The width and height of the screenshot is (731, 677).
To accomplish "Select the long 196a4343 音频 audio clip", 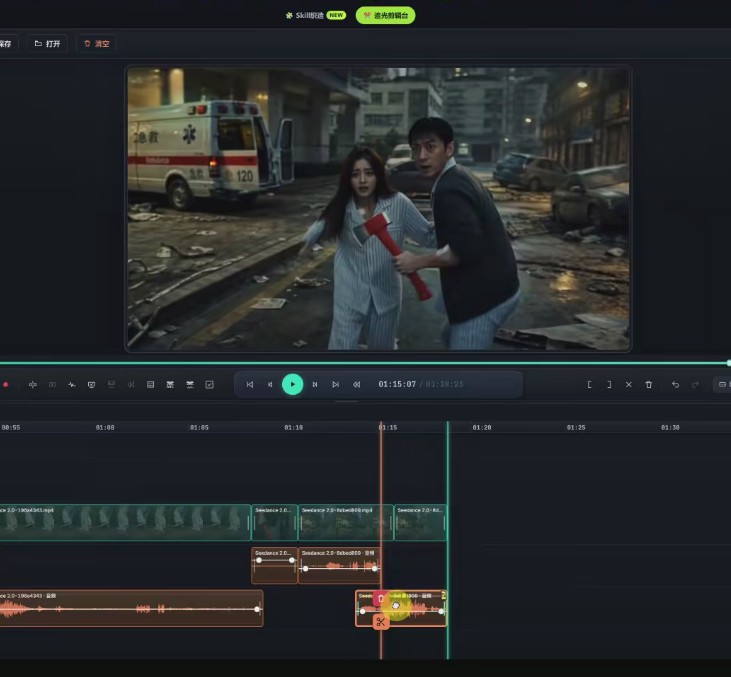I will [x=131, y=608].
